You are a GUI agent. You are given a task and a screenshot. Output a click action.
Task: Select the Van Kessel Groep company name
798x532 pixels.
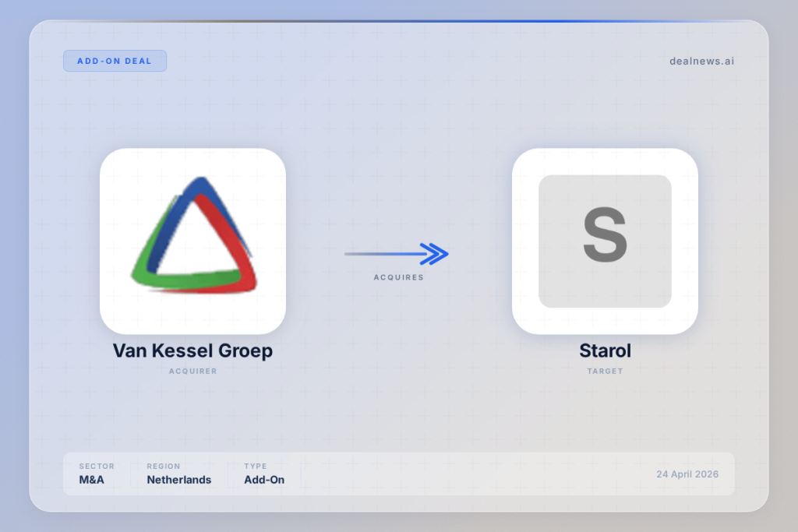point(192,351)
